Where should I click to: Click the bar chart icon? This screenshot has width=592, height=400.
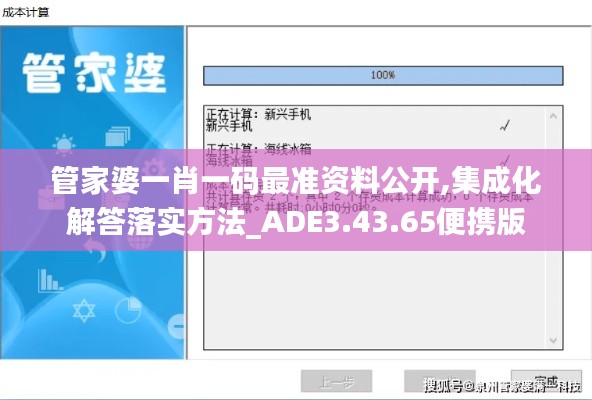[x=51, y=281]
